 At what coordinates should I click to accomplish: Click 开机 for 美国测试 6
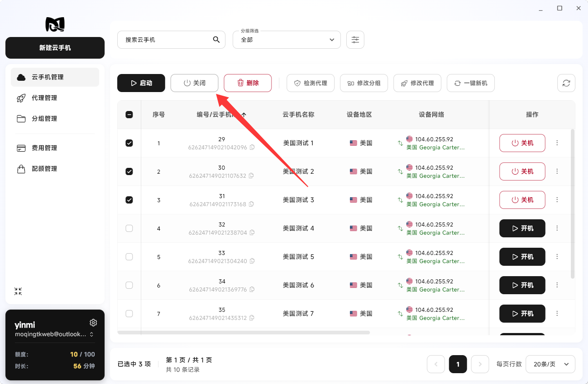[522, 285]
